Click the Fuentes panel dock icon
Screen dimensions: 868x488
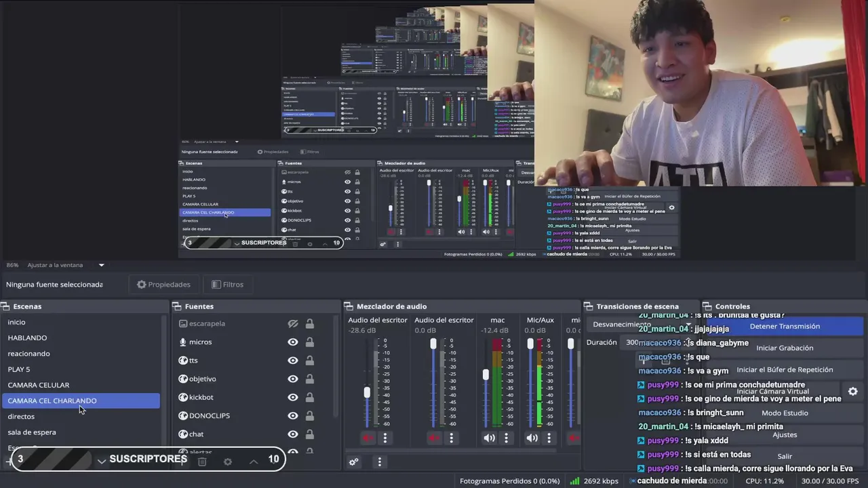pos(177,306)
